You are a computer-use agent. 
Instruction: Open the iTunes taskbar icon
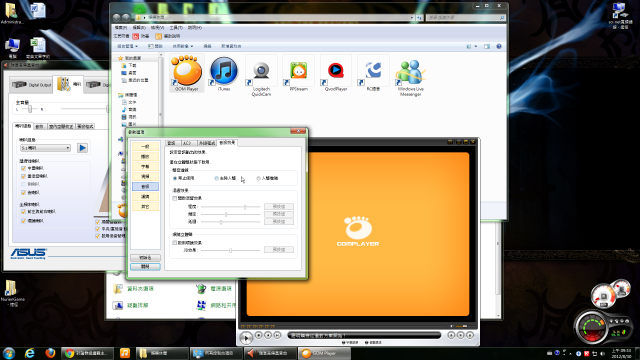tap(125, 353)
